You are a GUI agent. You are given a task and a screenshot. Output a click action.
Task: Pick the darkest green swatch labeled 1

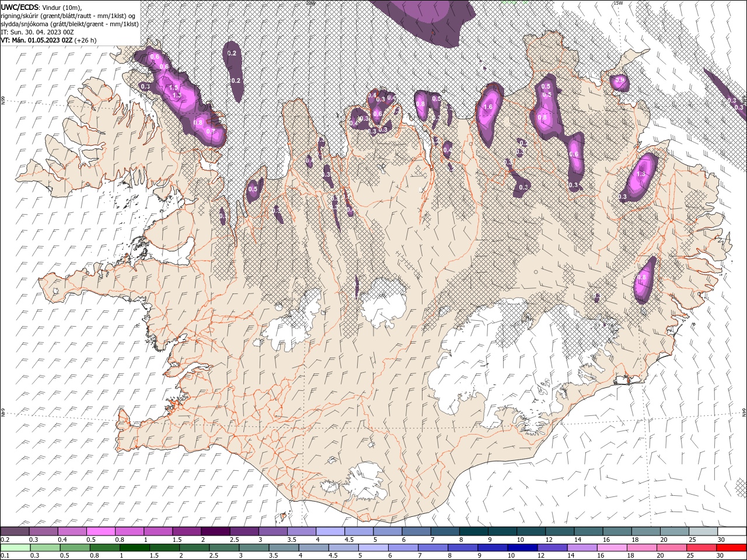point(134,548)
